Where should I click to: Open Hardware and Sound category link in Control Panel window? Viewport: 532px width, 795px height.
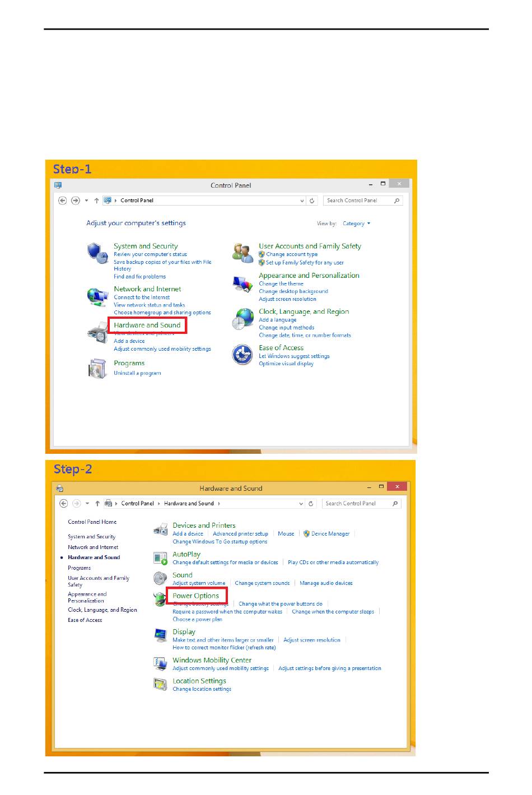coord(147,325)
